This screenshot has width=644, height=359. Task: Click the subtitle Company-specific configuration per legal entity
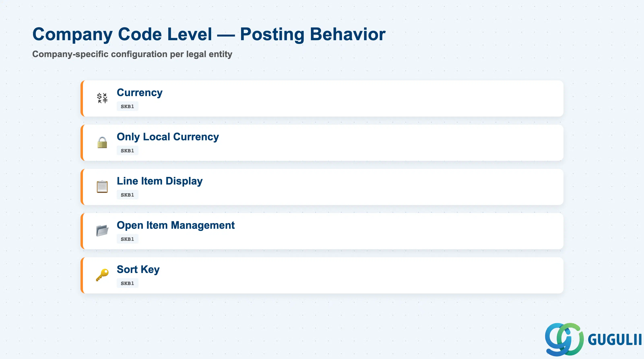click(132, 54)
